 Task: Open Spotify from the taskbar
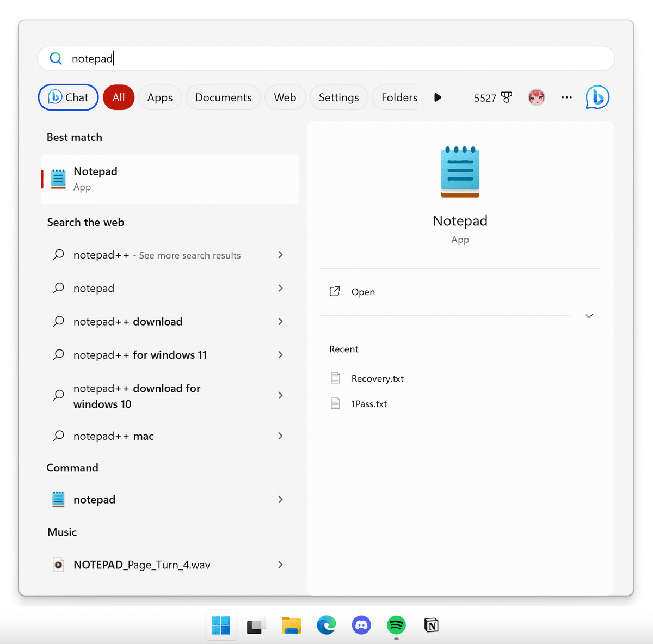396,625
